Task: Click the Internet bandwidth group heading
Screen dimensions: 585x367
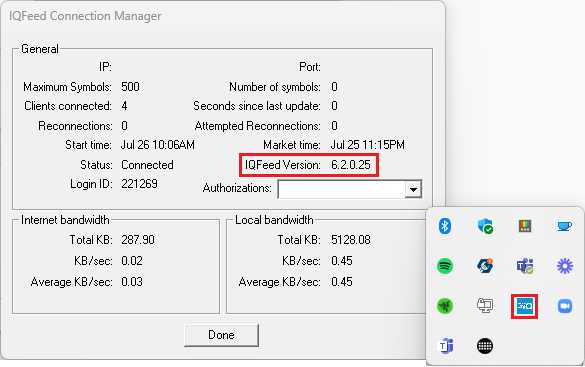Action: tap(65, 220)
